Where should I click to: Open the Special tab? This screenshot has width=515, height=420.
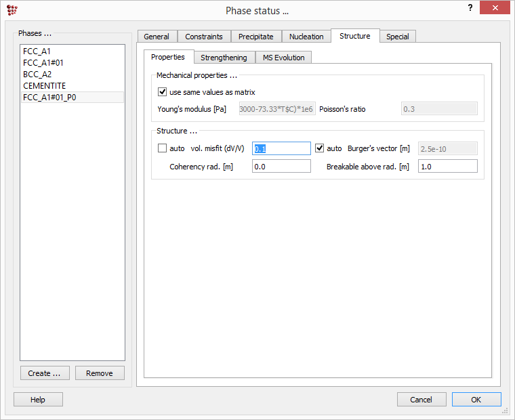click(397, 37)
